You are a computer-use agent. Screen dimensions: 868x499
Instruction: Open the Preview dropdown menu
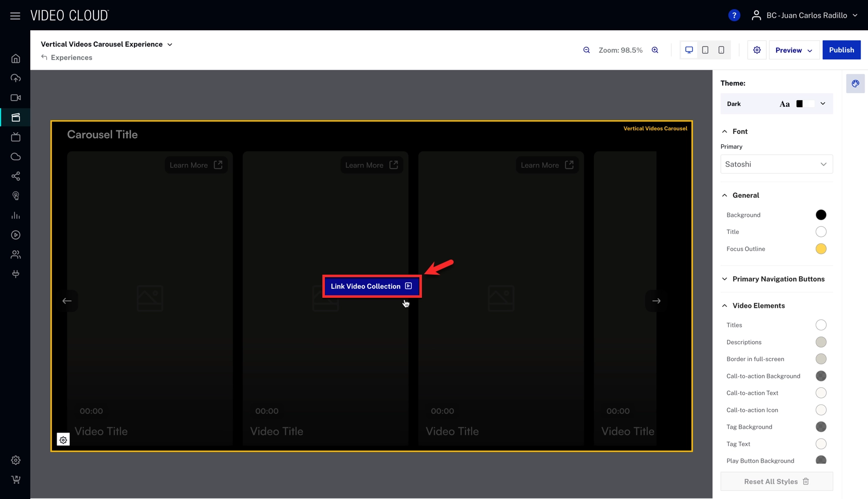coord(794,50)
